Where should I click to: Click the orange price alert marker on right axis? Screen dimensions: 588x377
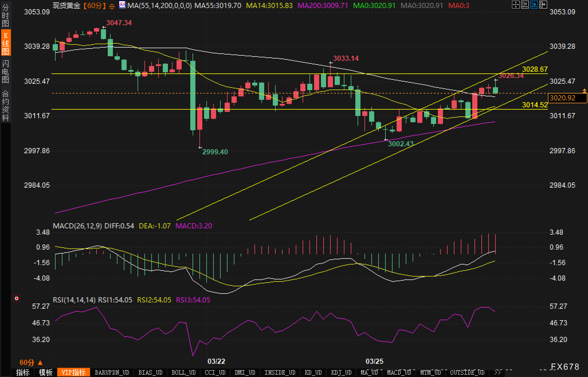pyautogui.click(x=584, y=91)
